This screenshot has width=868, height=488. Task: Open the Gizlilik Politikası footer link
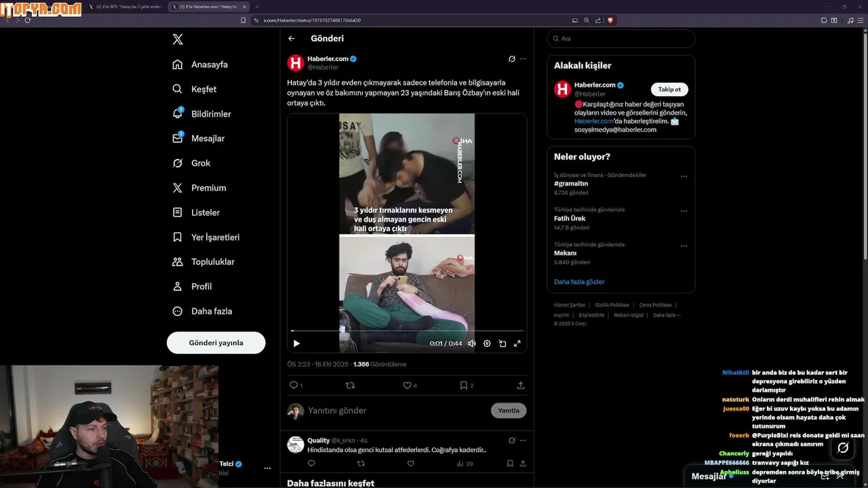click(x=612, y=305)
